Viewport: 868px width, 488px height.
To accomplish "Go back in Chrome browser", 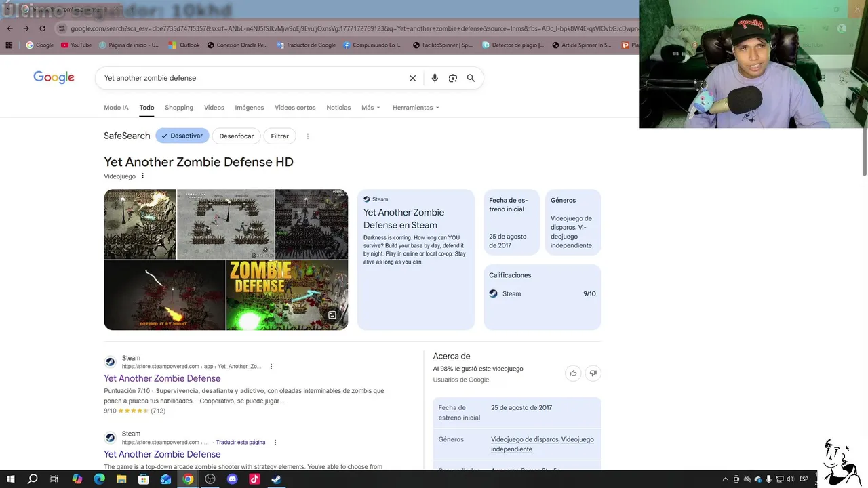I will 9,28.
